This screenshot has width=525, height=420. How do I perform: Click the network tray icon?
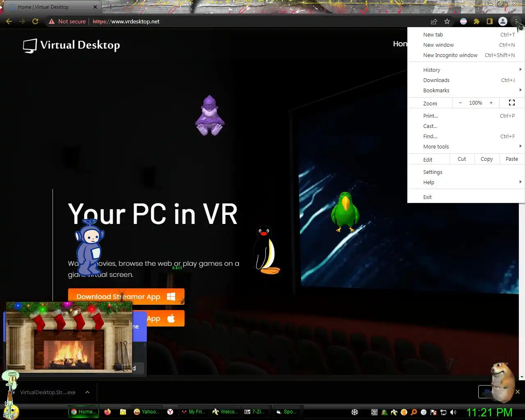point(443,412)
